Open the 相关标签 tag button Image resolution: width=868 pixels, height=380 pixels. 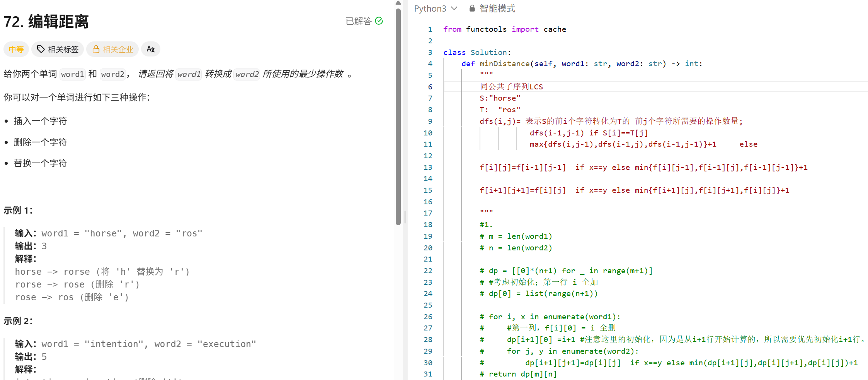pos(58,49)
